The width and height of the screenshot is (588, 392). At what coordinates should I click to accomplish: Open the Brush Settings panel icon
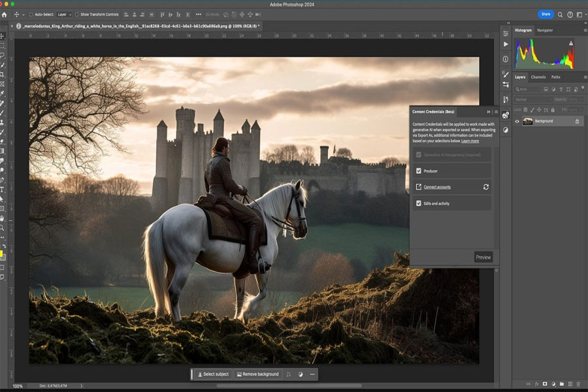(506, 74)
